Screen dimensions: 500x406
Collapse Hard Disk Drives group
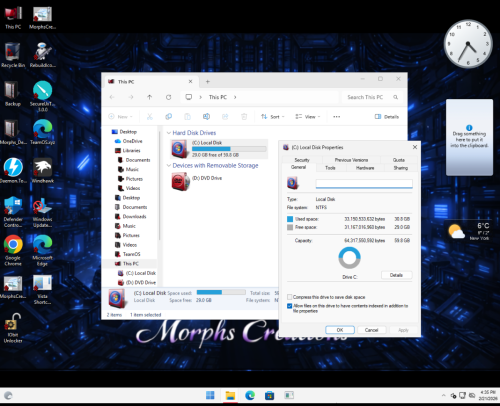[x=169, y=133]
